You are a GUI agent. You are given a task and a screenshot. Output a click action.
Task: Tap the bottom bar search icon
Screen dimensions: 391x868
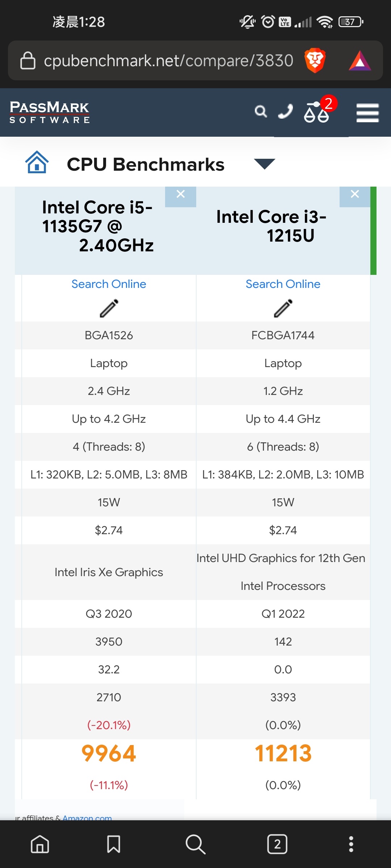coord(195,844)
